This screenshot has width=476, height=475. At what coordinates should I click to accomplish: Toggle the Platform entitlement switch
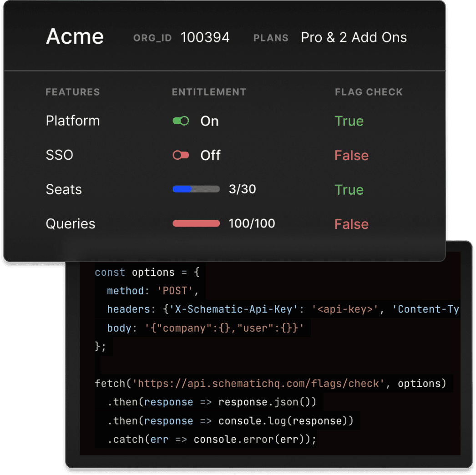(x=181, y=121)
